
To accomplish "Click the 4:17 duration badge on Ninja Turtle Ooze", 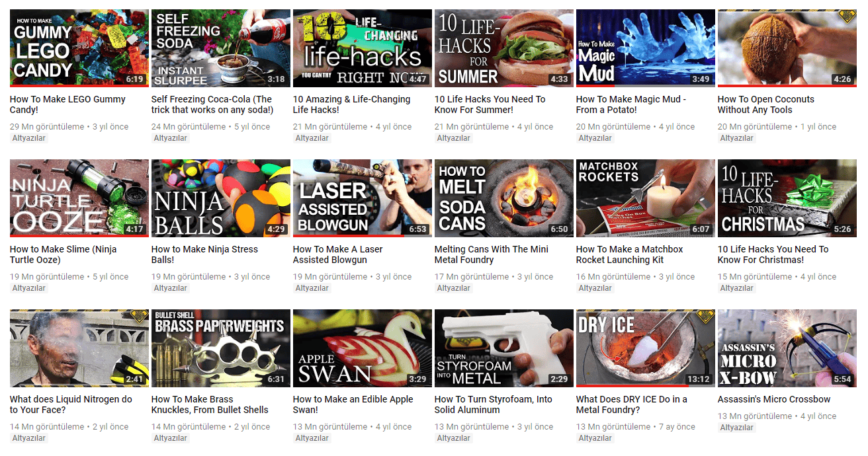I will tap(134, 229).
